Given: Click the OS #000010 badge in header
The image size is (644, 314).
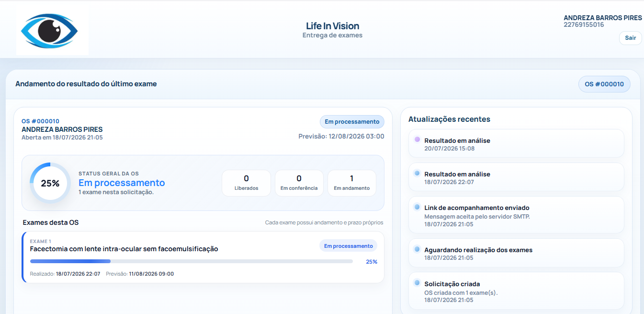Looking at the screenshot, I should coord(604,84).
